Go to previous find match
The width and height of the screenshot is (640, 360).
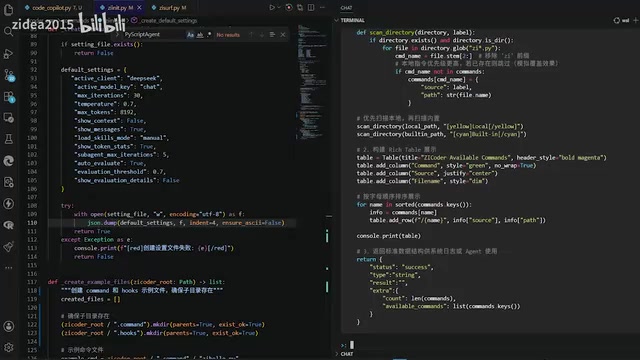(251, 35)
